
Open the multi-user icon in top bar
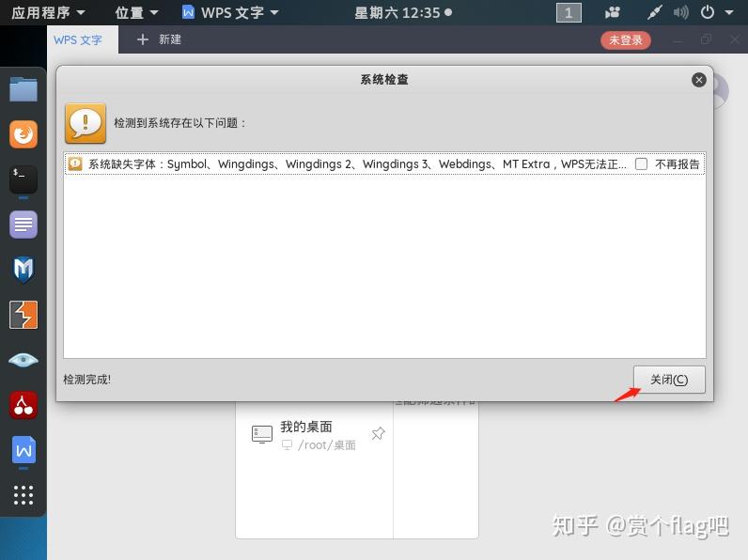pyautogui.click(x=613, y=12)
